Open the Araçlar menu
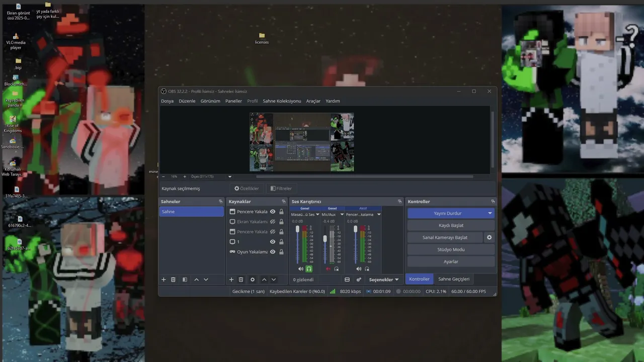The height and width of the screenshot is (362, 644). [x=313, y=101]
